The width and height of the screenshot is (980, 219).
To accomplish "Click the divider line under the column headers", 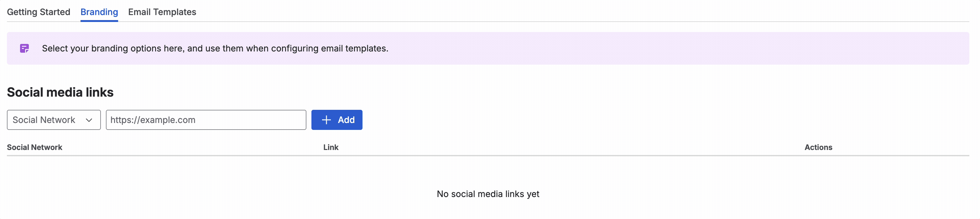I will (488, 155).
